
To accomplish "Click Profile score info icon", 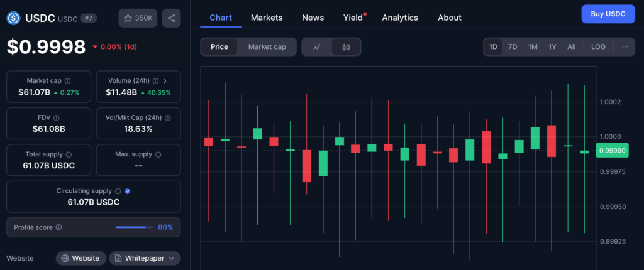I will [58, 227].
